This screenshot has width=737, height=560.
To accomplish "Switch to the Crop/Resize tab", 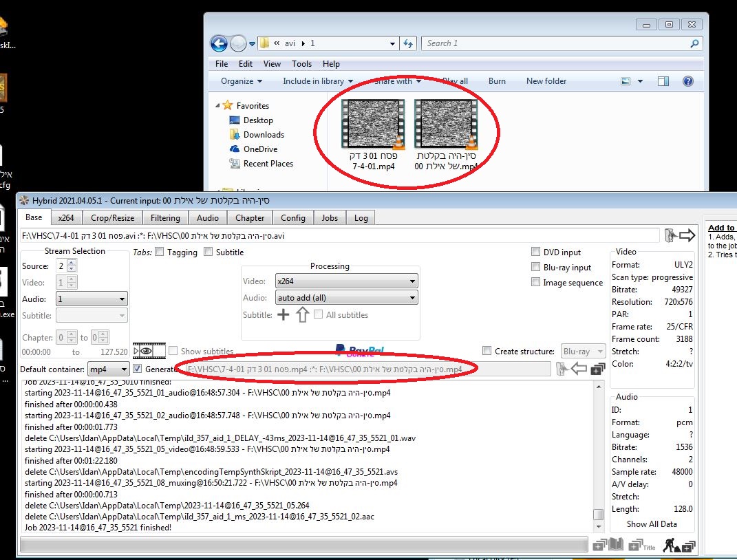I will pos(113,217).
